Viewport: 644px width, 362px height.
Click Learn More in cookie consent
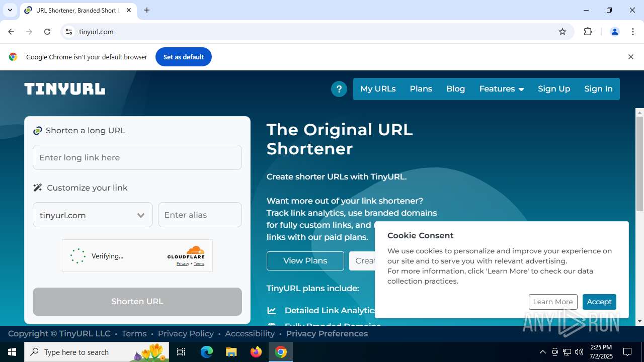pos(553,302)
